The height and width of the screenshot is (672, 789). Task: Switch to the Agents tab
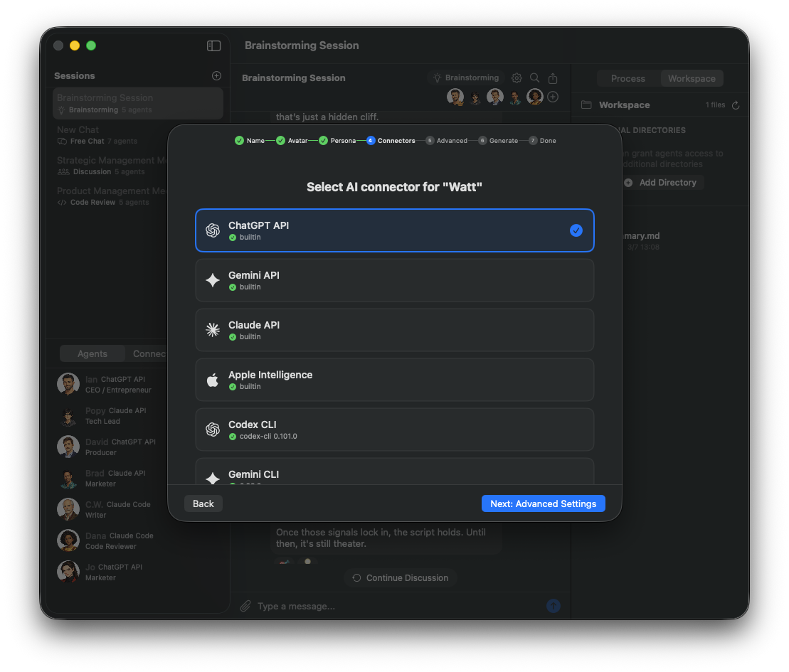[x=92, y=354]
